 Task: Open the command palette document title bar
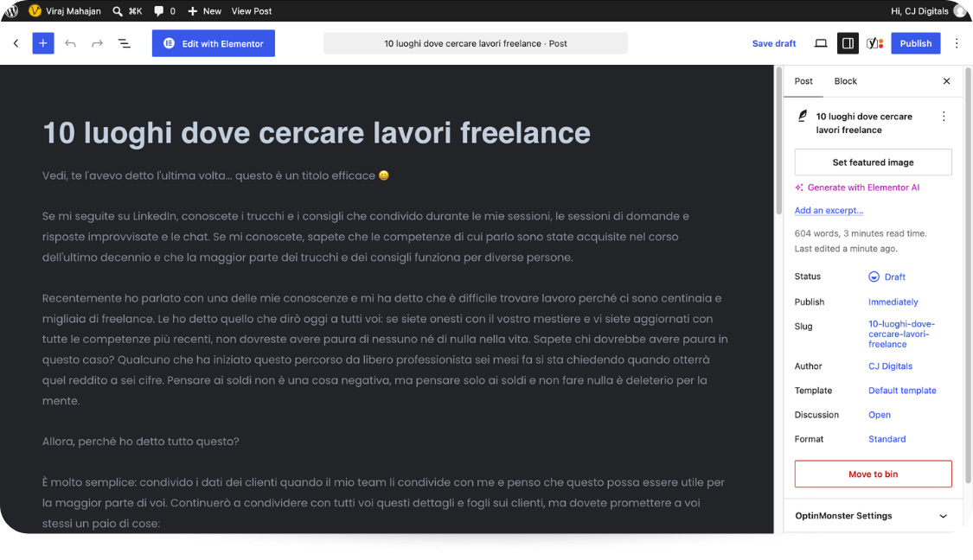476,43
